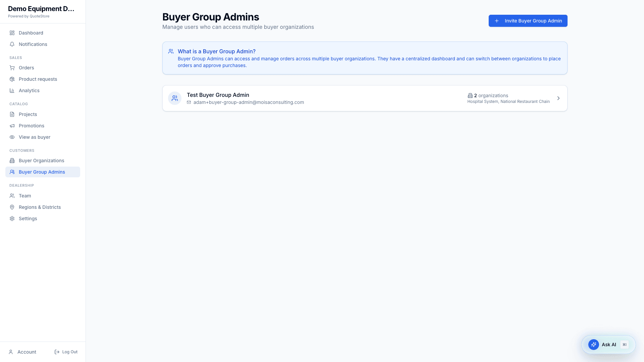Screen dimensions: 644x362
Task: Click the Promotions megaphone icon
Action: point(12,126)
